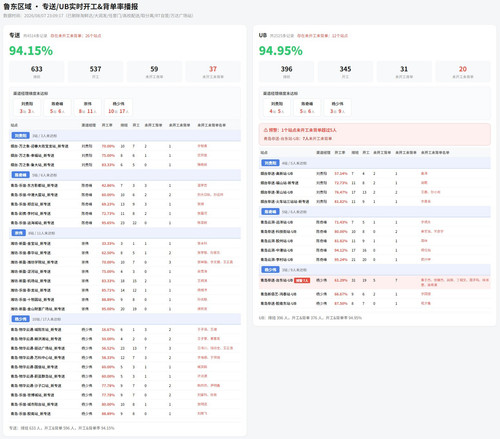The height and width of the screenshot is (439, 500).
Task: Open the 537 stat card
Action: [95, 71]
